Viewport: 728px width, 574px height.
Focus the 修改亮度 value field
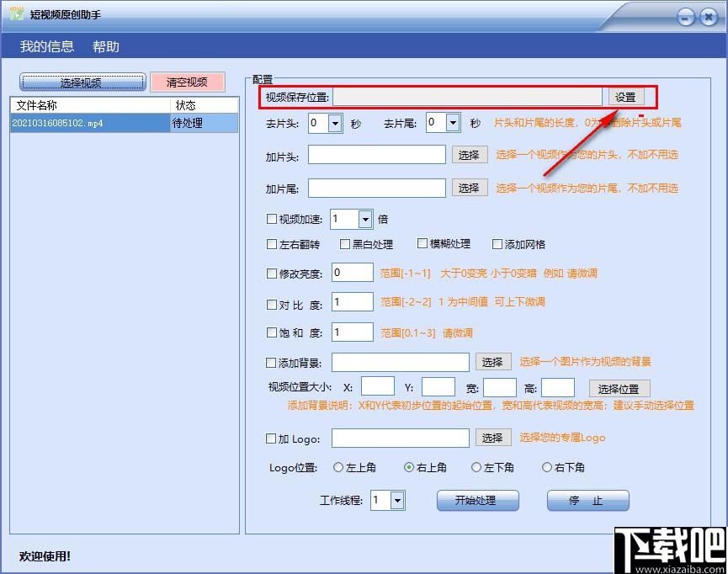point(353,273)
